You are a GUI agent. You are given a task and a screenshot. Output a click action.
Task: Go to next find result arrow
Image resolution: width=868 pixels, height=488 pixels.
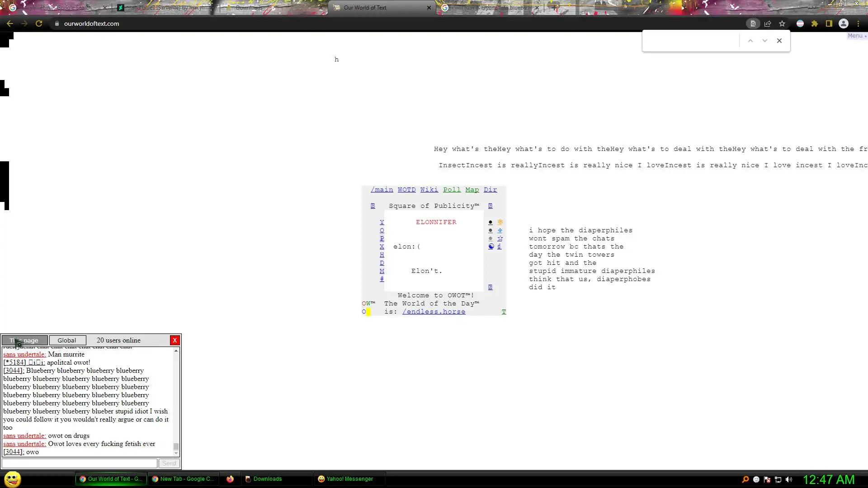coord(765,41)
